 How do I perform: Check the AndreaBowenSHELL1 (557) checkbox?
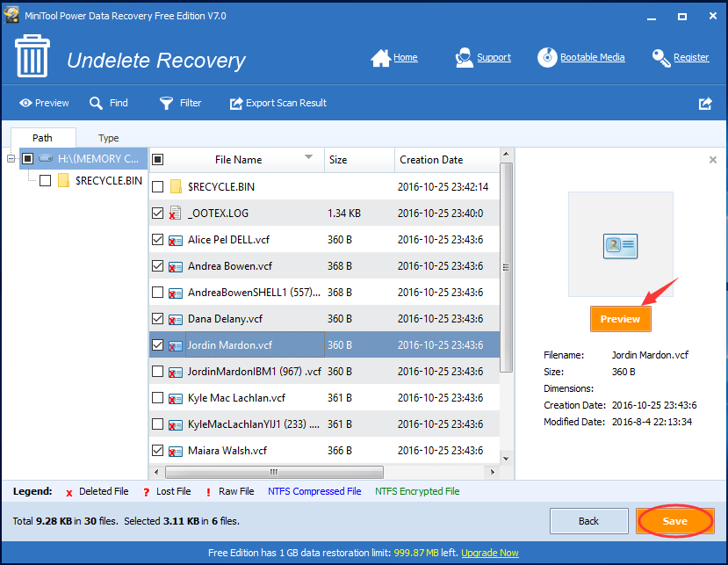(158, 293)
